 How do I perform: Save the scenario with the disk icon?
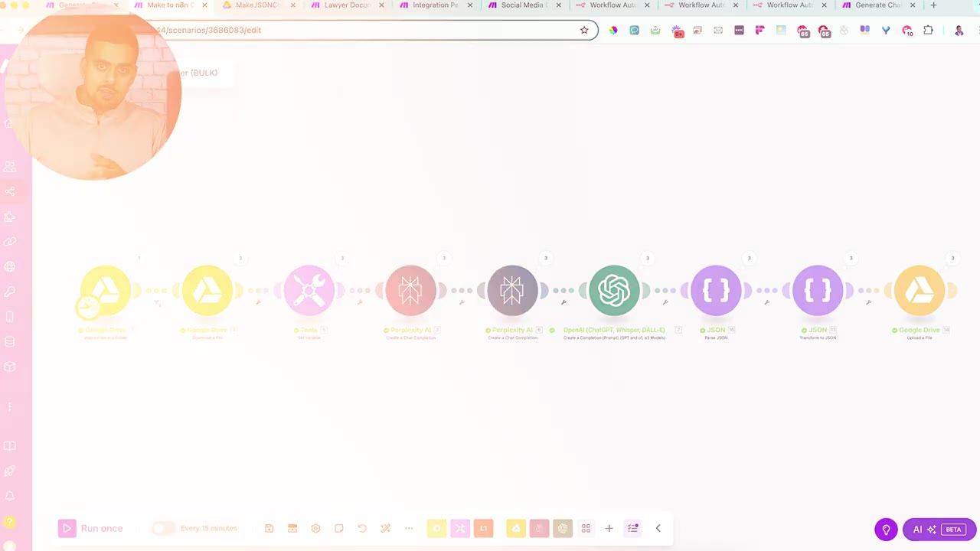pos(269,528)
